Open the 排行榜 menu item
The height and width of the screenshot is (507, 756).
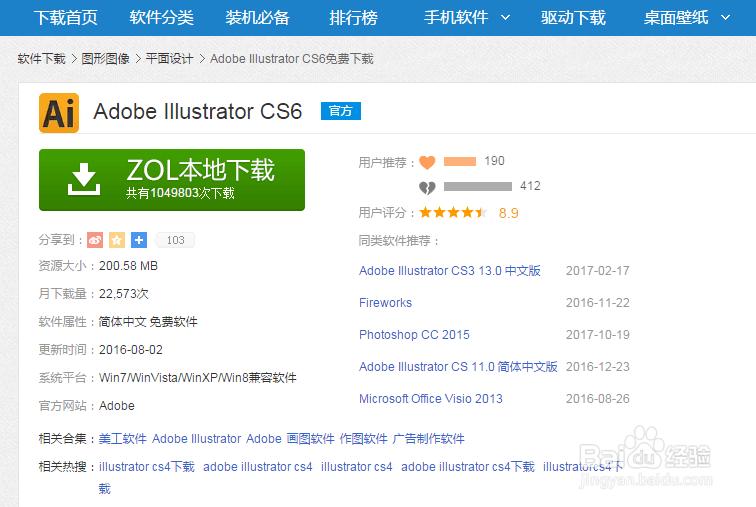[353, 18]
